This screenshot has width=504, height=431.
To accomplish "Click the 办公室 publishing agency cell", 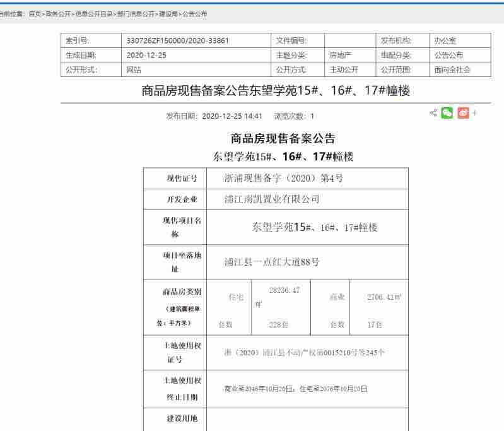I will [460, 40].
